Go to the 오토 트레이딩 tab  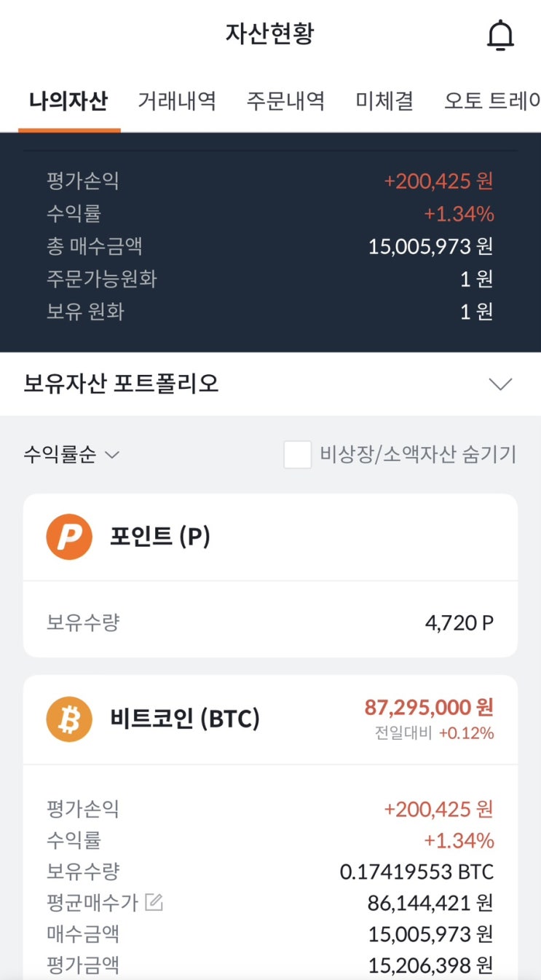point(492,100)
